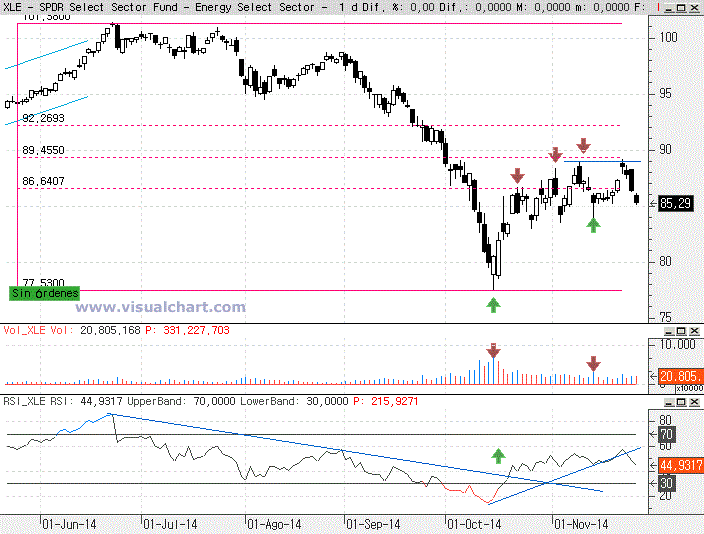Click the 'LowerBand: 30,0000' text in RSI header
Viewport: 704px width, 534px height.
[x=294, y=401]
